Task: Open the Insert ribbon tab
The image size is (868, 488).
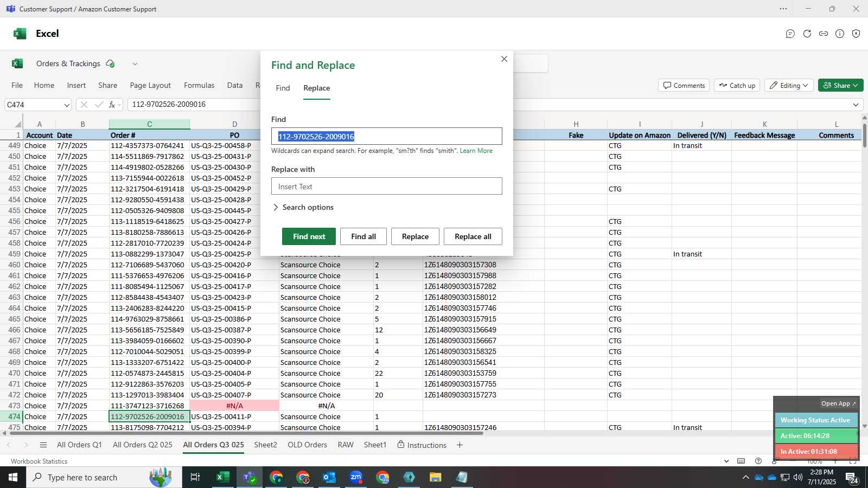Action: [76, 85]
